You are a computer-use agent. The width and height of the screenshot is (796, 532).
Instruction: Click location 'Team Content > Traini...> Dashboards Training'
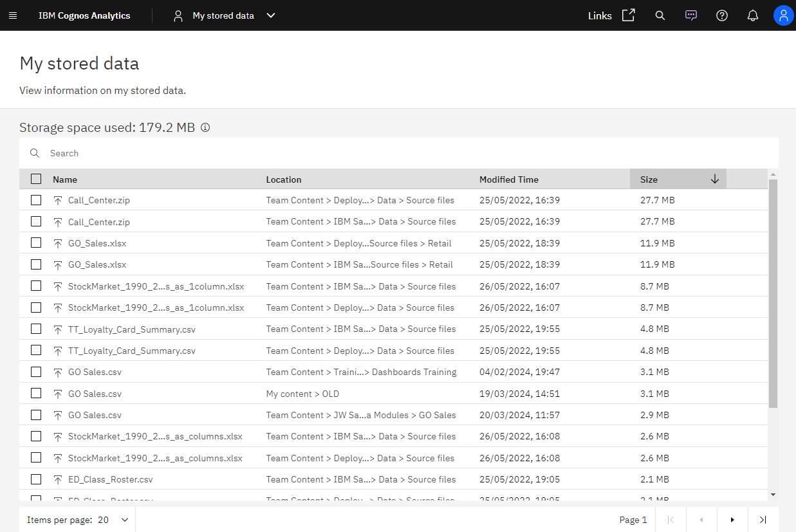[361, 372]
